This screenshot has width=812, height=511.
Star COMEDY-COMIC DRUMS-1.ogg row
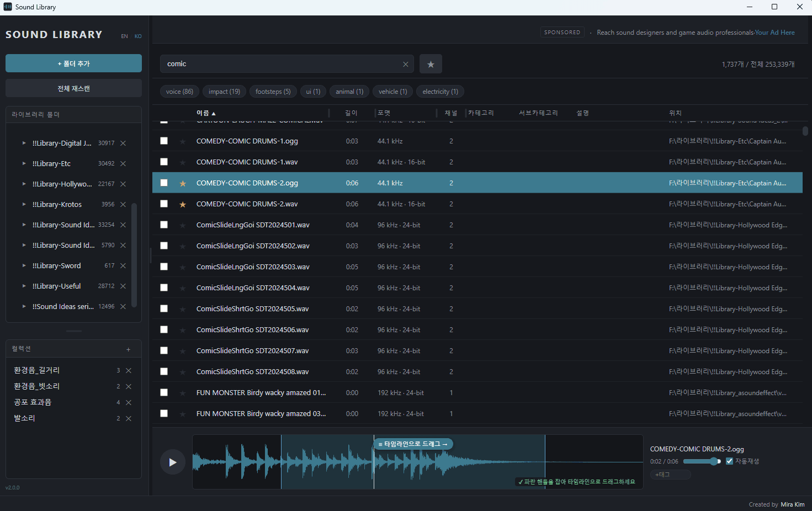183,141
